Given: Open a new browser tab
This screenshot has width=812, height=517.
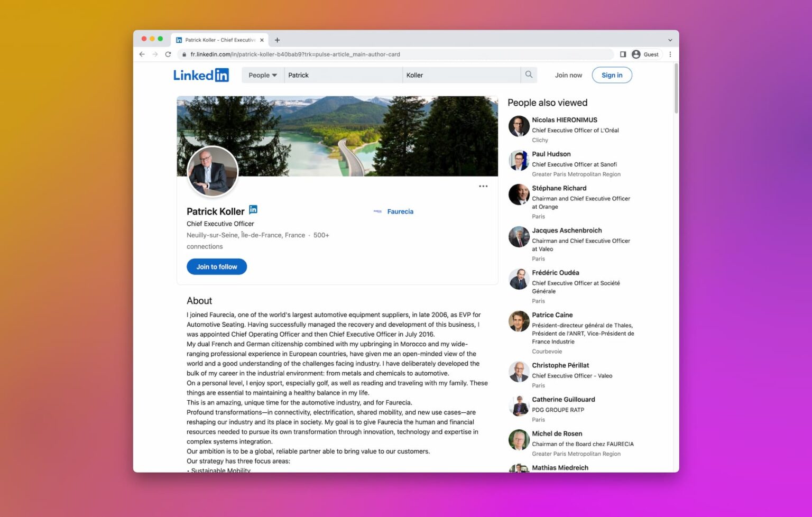Looking at the screenshot, I should (x=277, y=40).
